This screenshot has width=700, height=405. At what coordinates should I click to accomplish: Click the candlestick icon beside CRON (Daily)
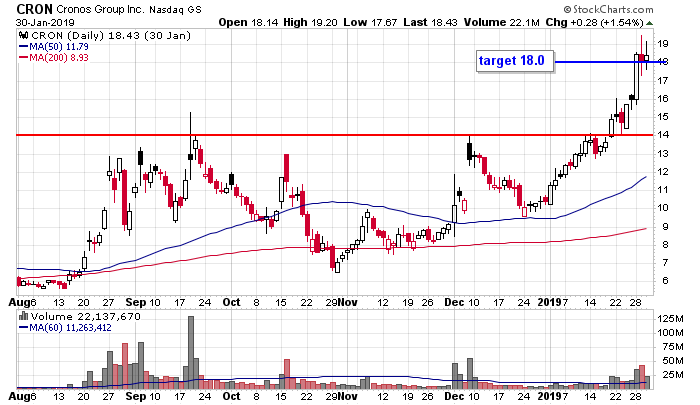click(x=23, y=36)
